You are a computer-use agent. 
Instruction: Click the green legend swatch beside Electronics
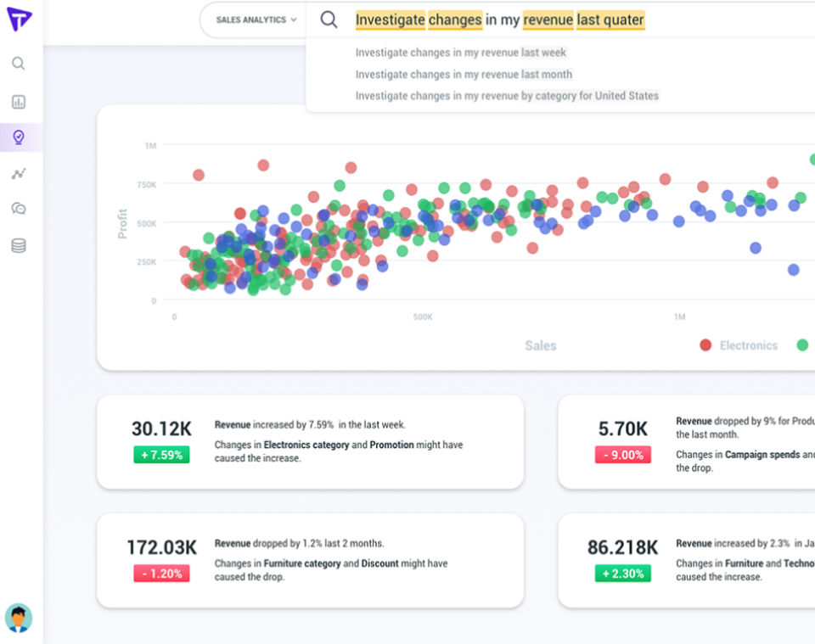pos(802,345)
